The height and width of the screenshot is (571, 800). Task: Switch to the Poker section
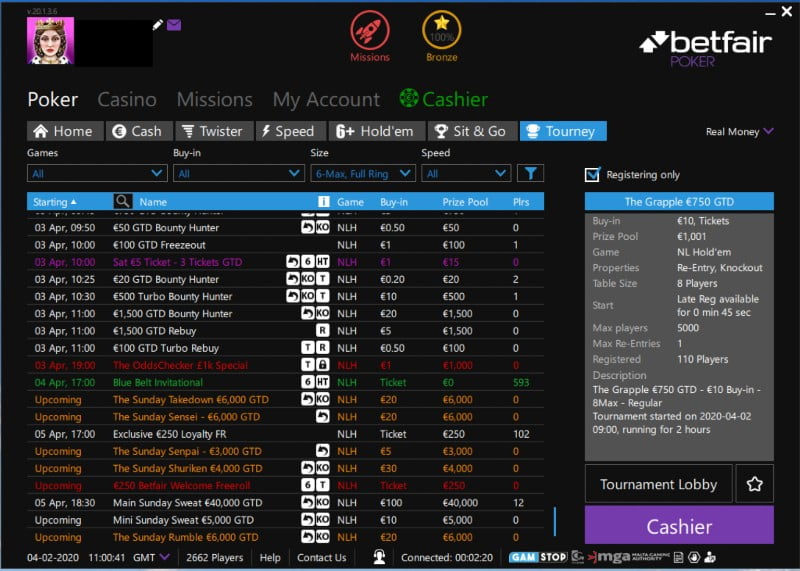click(x=53, y=99)
